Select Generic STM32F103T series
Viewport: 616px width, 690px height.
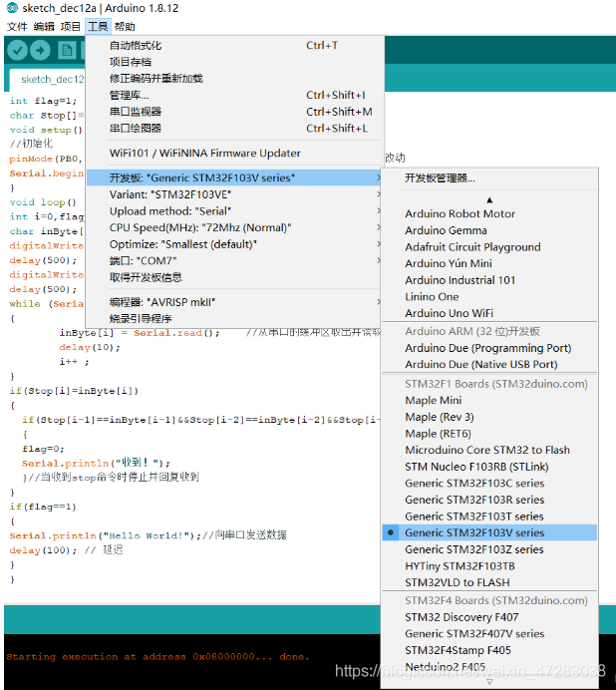489,517
